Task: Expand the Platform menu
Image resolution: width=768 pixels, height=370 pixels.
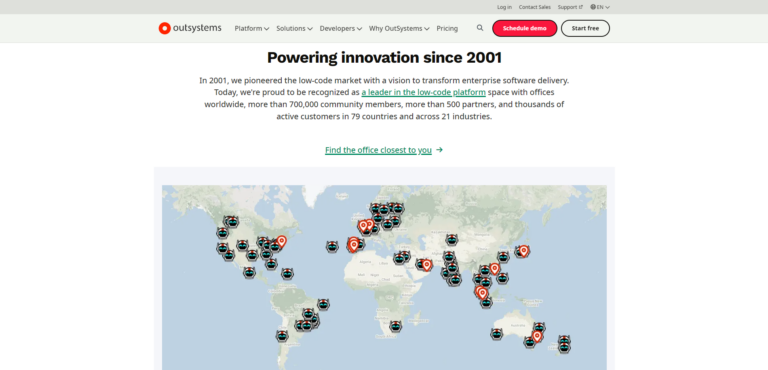Action: coord(252,28)
